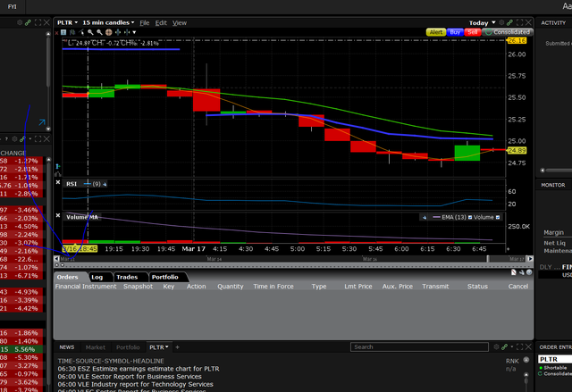Screen dimensions: 572x392
Task: Click the page icon in orders panel
Action: click(514, 272)
